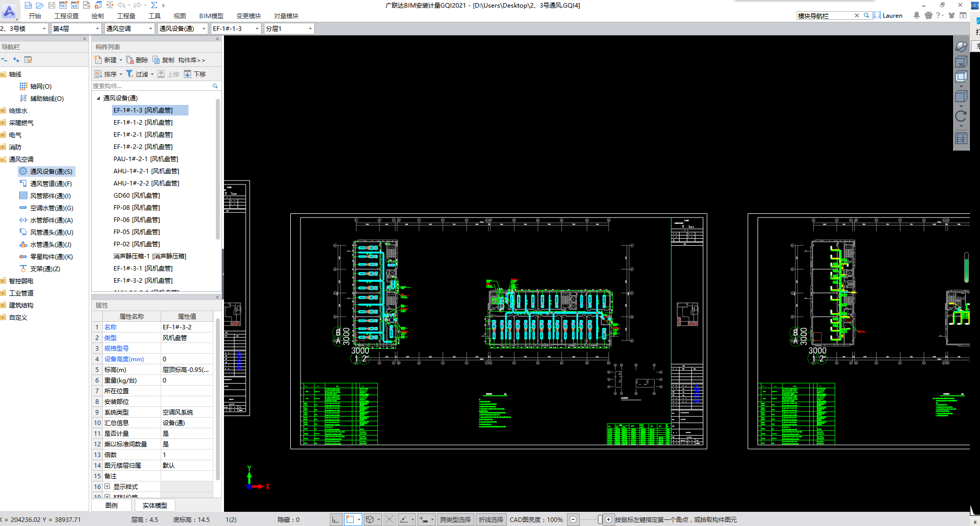Viewport: 980px width, 526px height.
Task: Open the component dropdown showing EF-1#-1-3
Action: (236, 28)
